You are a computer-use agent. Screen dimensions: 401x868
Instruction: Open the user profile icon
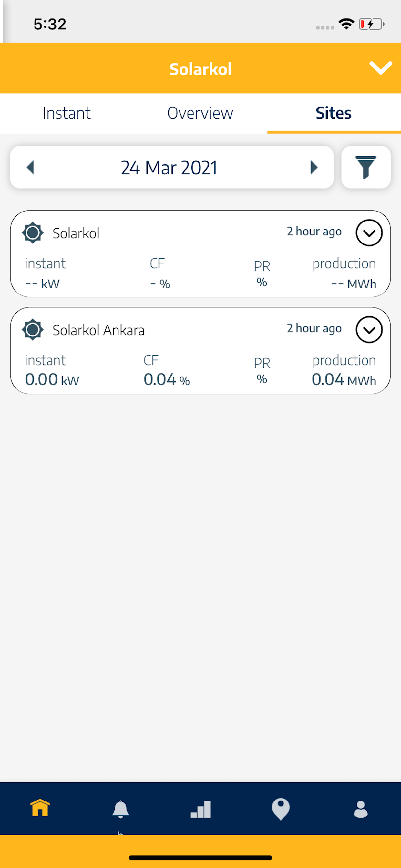tap(361, 809)
